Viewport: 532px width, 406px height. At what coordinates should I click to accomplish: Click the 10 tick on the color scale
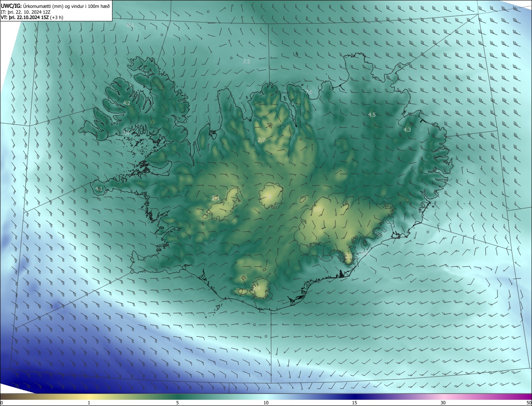(x=266, y=403)
